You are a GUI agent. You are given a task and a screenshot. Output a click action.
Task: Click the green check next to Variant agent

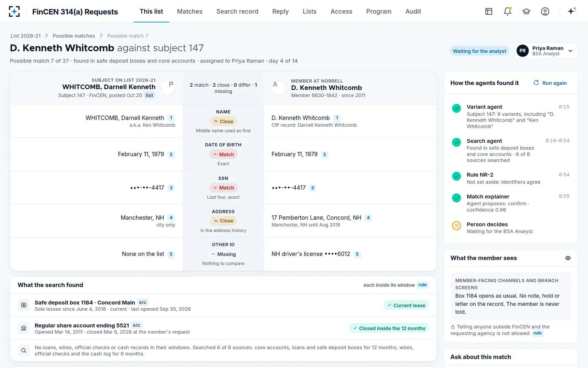click(457, 108)
